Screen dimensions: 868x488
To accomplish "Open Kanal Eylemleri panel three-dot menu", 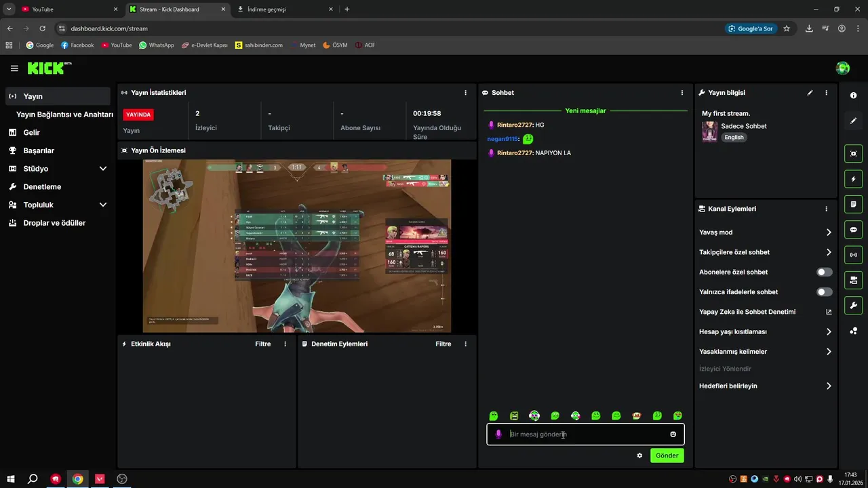I will tap(826, 209).
